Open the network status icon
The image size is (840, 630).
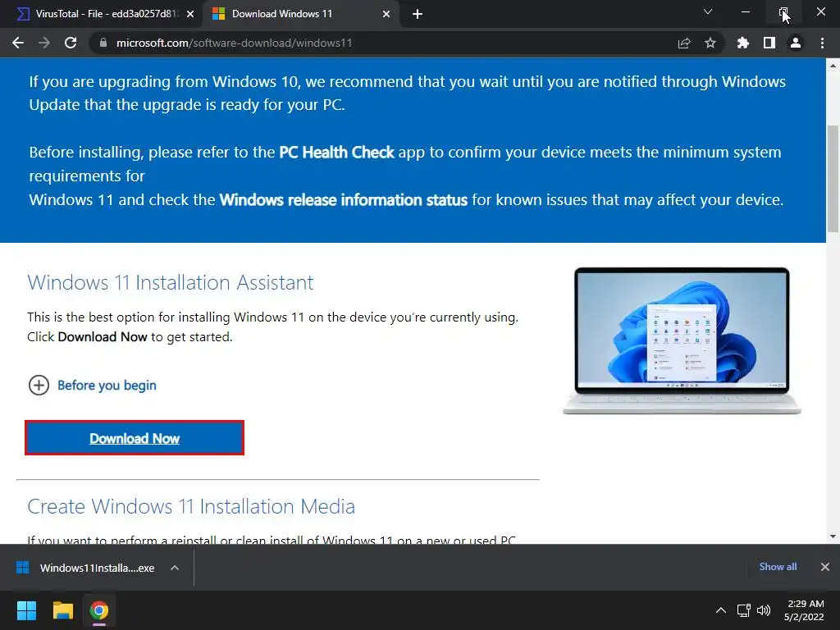click(743, 610)
